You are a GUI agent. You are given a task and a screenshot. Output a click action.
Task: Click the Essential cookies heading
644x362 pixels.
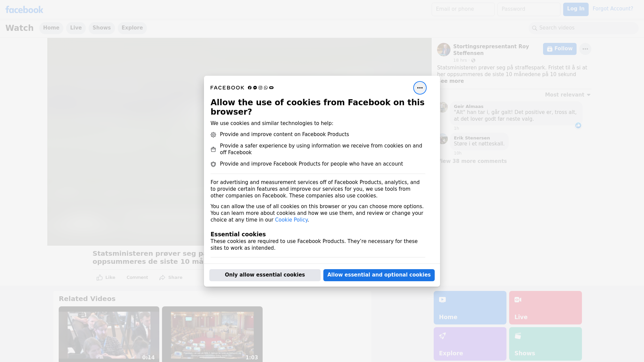[238, 234]
